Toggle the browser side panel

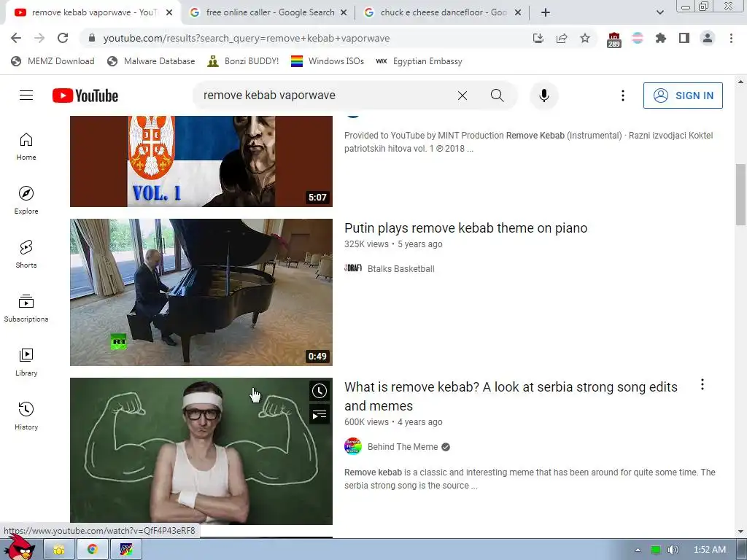point(684,38)
